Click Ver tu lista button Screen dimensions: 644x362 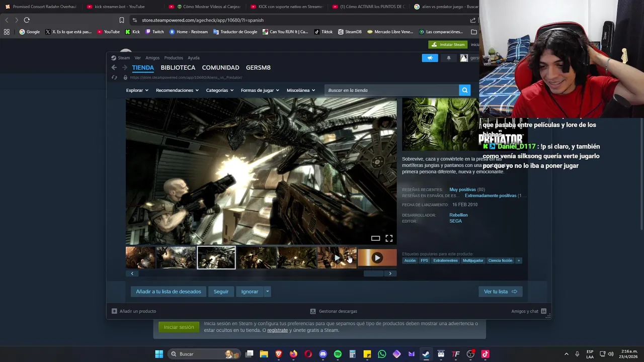[500, 292]
